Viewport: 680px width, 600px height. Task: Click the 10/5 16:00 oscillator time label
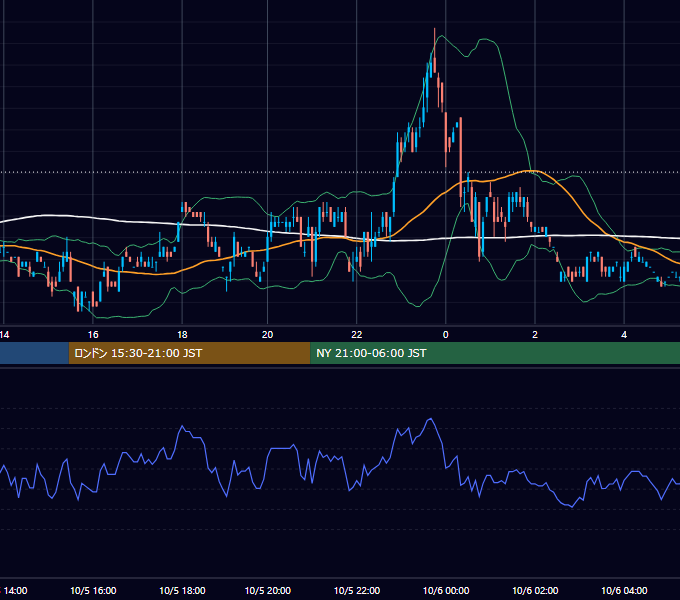click(93, 590)
